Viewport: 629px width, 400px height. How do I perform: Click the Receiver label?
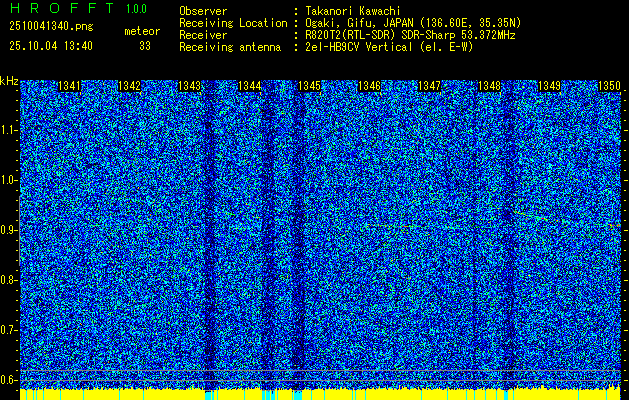click(x=203, y=35)
